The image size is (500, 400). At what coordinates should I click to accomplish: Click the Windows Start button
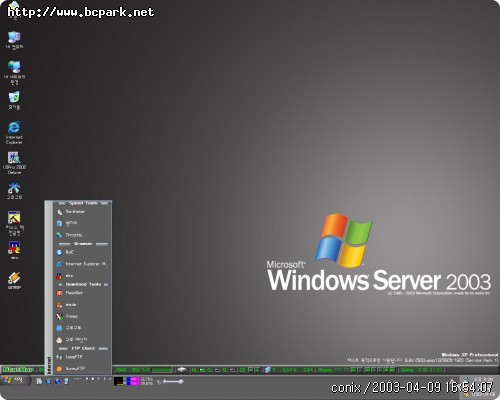tap(15, 380)
